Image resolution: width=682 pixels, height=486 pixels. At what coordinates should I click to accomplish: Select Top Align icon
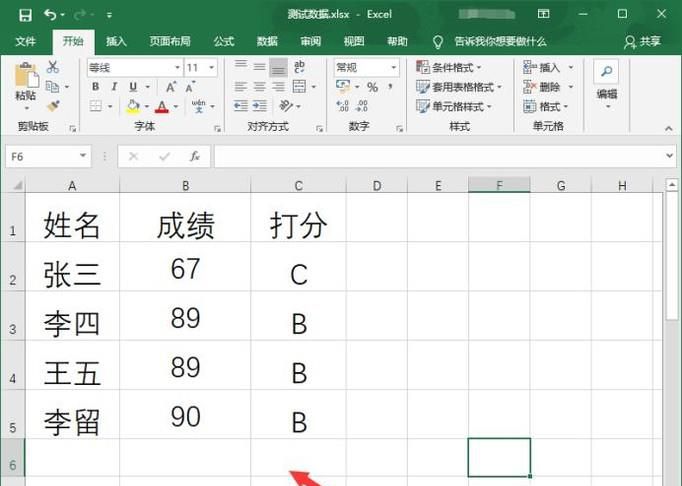(x=241, y=66)
